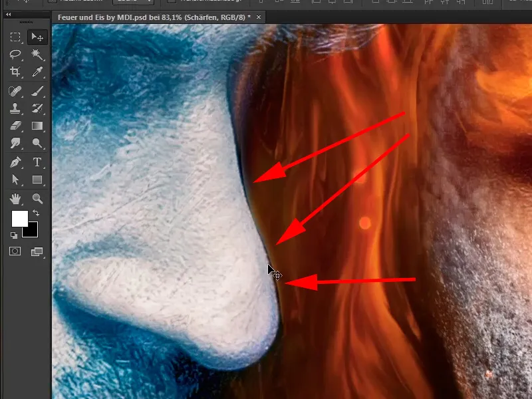The image size is (532, 399).
Task: Select the Zoom tool
Action: pos(37,198)
